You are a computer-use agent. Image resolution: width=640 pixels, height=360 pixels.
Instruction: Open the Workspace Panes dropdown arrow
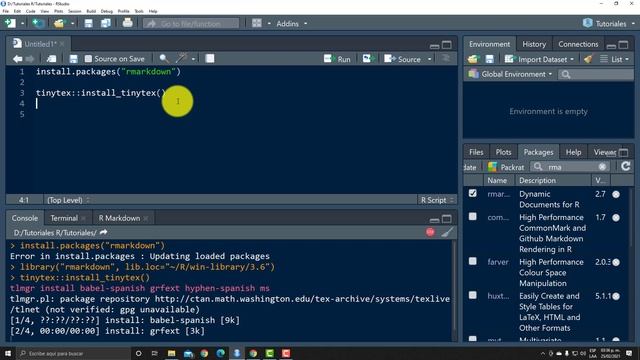click(269, 24)
